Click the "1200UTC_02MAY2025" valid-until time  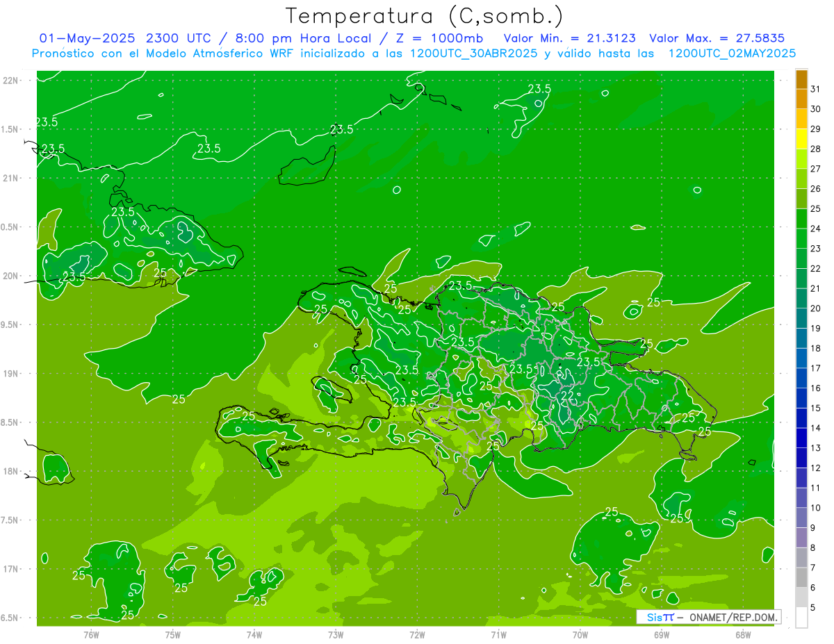(x=732, y=53)
